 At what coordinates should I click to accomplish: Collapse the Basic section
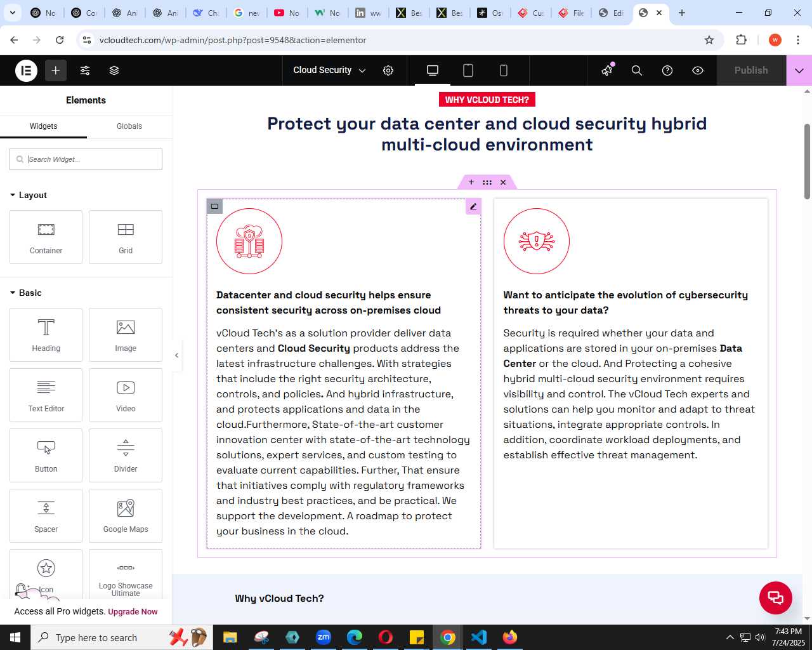[x=26, y=293]
